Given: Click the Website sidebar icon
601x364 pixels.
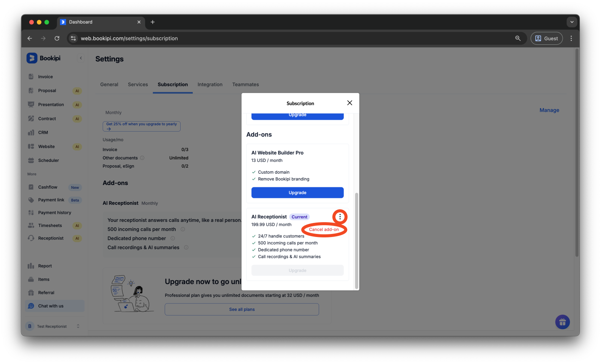Looking at the screenshot, I should 31,146.
